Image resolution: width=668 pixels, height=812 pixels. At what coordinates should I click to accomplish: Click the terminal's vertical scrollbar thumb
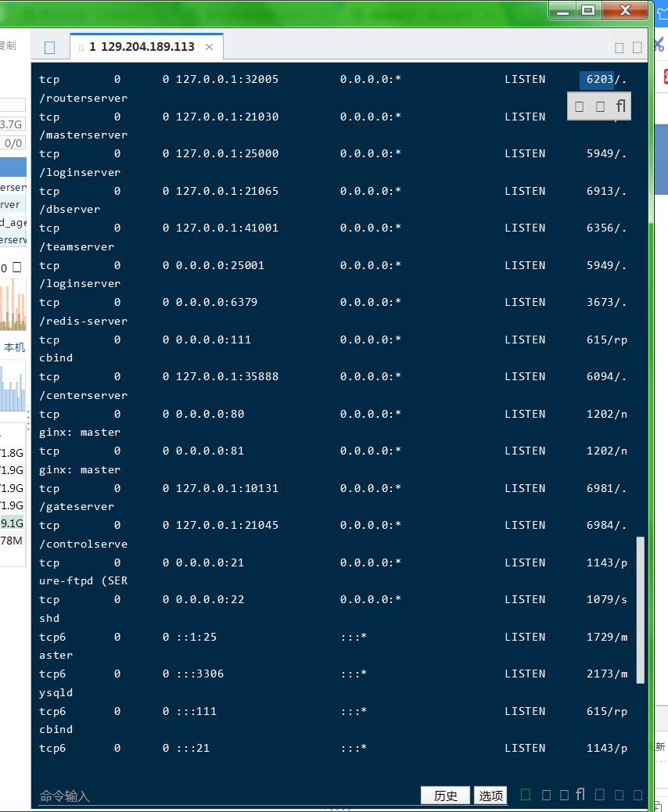click(x=641, y=610)
